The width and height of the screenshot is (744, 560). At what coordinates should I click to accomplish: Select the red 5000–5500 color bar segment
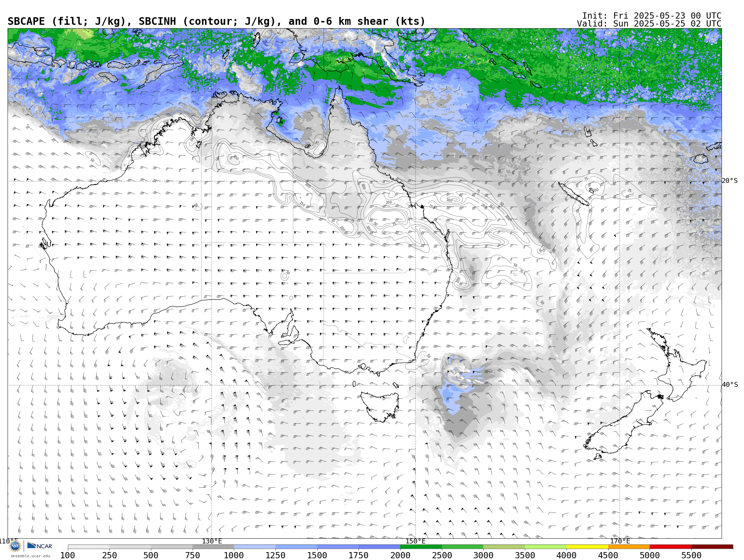(670, 547)
